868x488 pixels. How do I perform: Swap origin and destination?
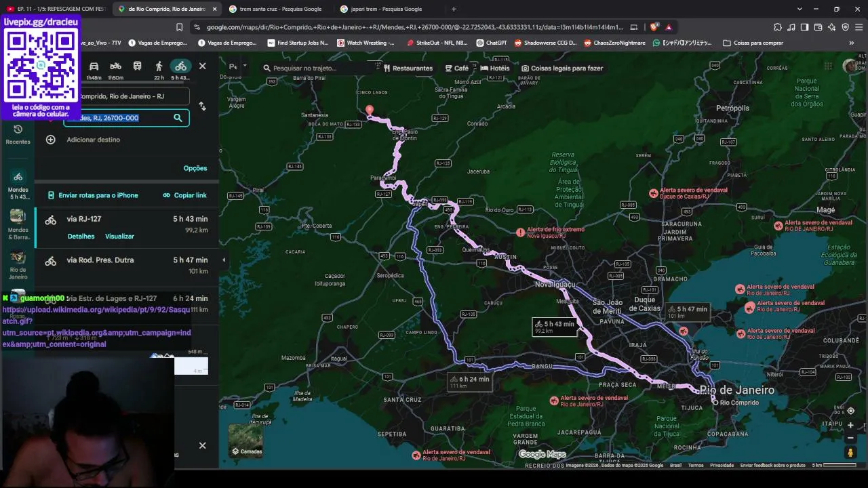click(x=202, y=106)
